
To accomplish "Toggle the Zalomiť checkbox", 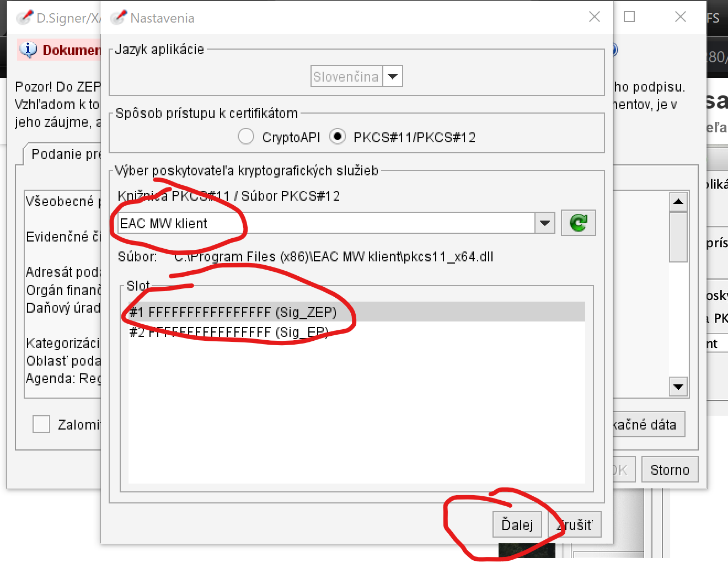I will pos(41,424).
